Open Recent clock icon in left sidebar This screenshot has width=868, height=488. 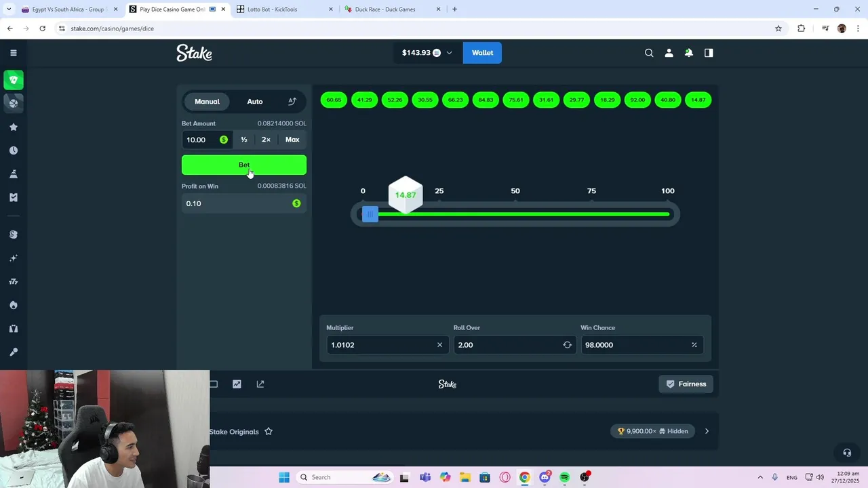[13, 150]
